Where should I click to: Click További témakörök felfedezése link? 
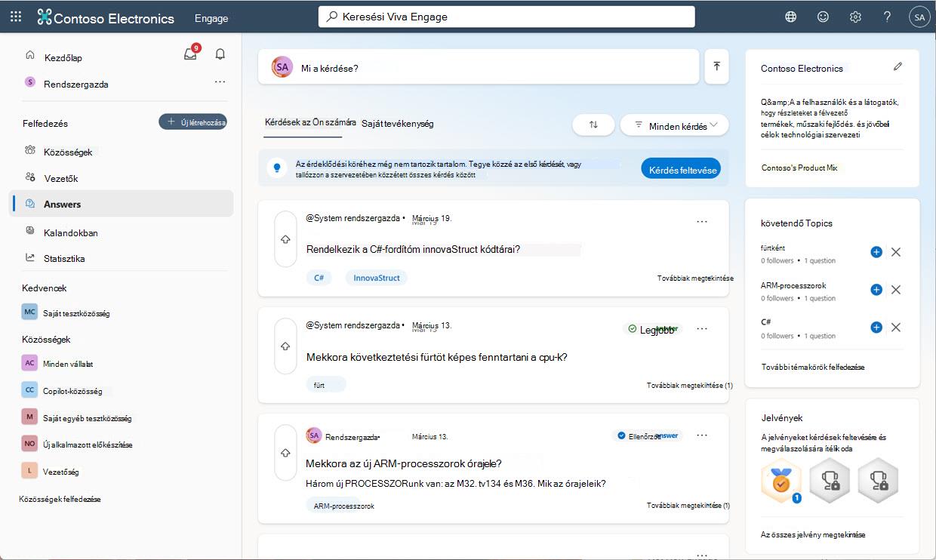pos(812,367)
